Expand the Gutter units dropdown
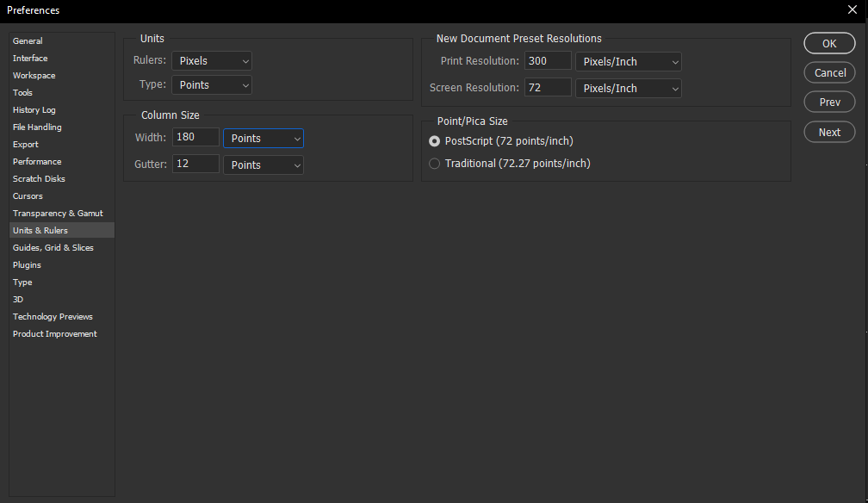Image resolution: width=868 pixels, height=503 pixels. 263,165
